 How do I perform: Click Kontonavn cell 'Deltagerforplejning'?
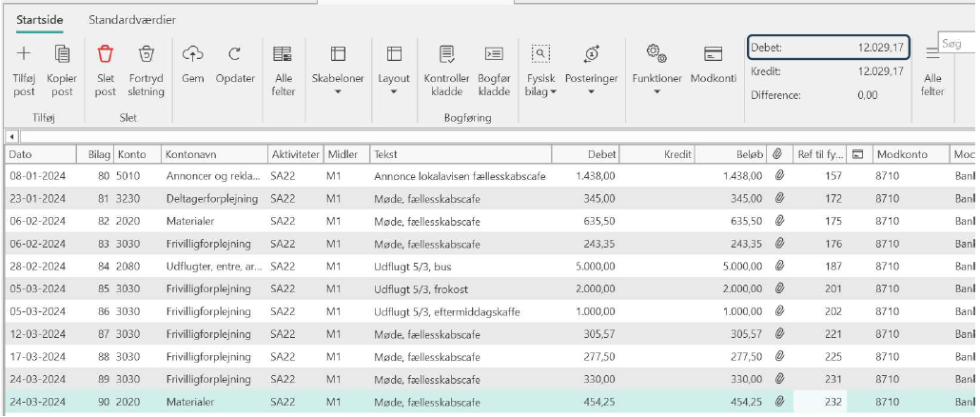pos(214,199)
